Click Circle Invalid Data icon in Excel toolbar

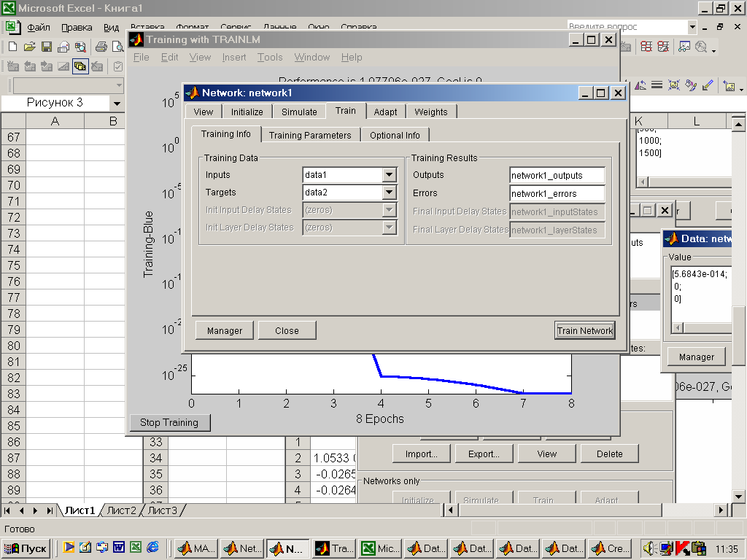coord(646,46)
